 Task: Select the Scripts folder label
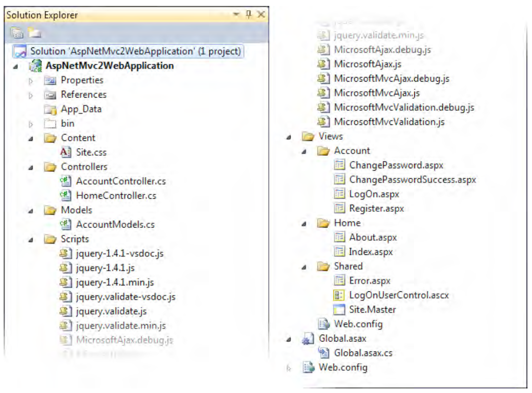pyautogui.click(x=75, y=239)
